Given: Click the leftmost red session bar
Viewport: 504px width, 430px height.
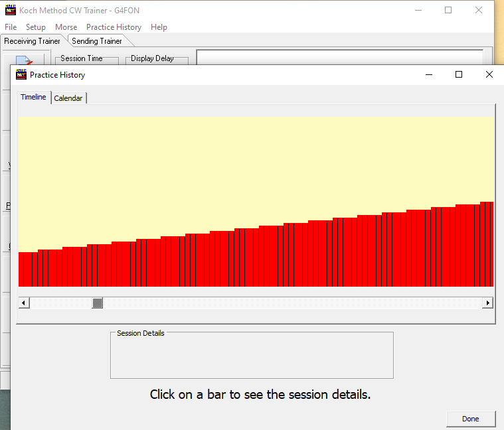Looking at the screenshot, I should coord(21,269).
